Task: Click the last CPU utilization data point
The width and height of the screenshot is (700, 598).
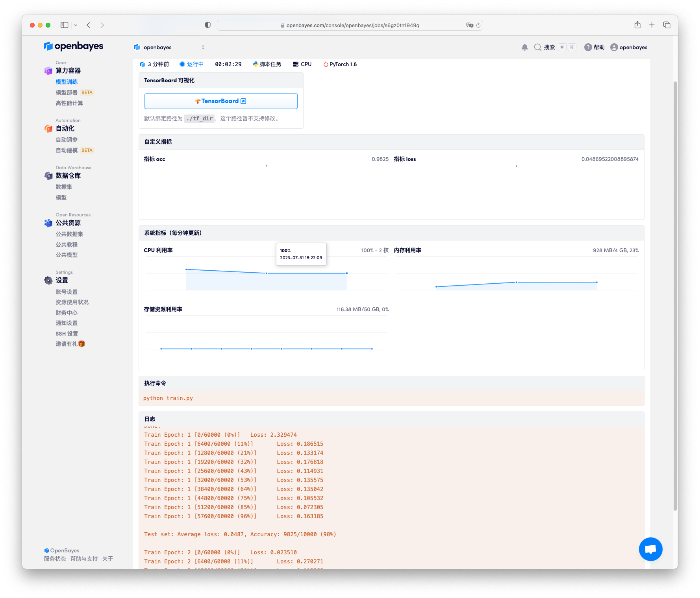Action: coord(347,273)
